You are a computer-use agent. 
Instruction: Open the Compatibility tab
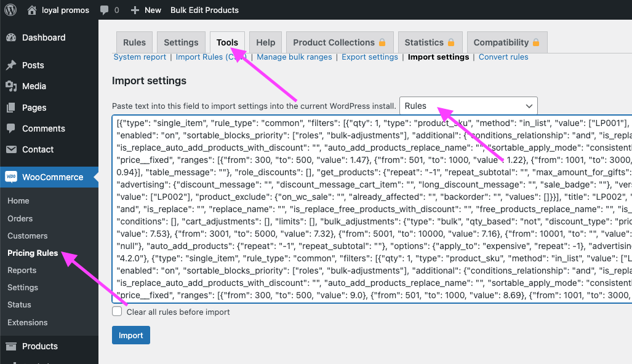point(507,42)
